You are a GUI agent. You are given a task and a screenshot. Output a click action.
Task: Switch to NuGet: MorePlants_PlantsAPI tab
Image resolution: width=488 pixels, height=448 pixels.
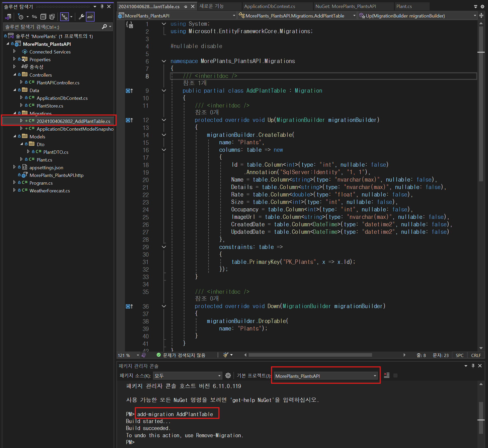click(x=346, y=6)
